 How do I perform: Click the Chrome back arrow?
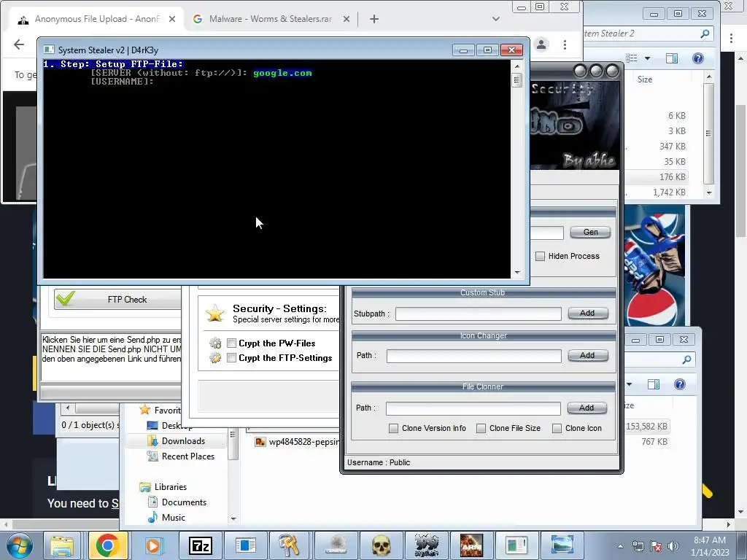[x=19, y=44]
